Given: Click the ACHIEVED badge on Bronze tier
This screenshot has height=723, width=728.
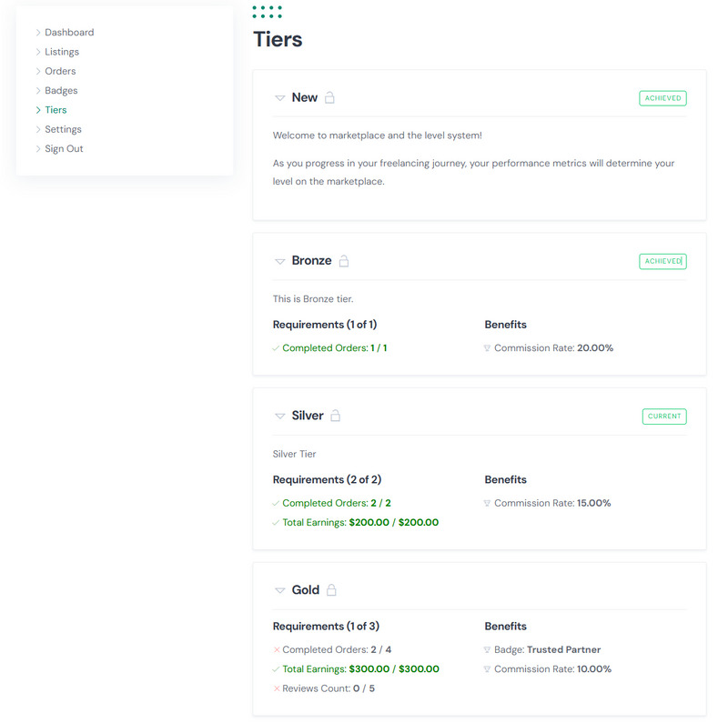Looking at the screenshot, I should tap(663, 261).
